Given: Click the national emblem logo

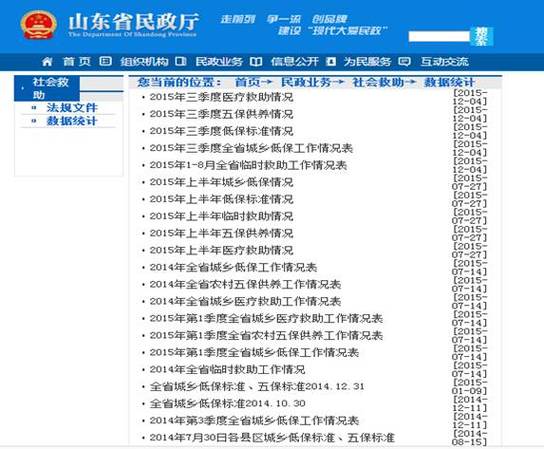Looking at the screenshot, I should click(x=38, y=24).
